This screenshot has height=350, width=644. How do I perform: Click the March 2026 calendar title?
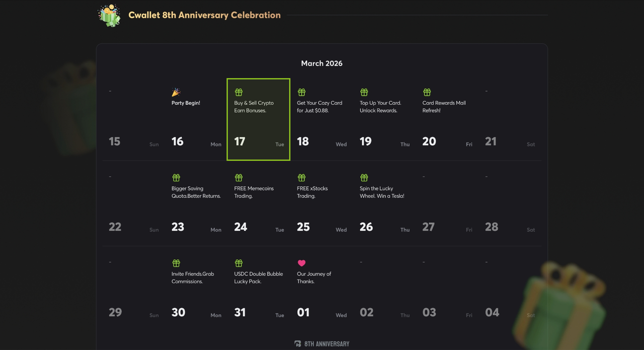(x=321, y=63)
